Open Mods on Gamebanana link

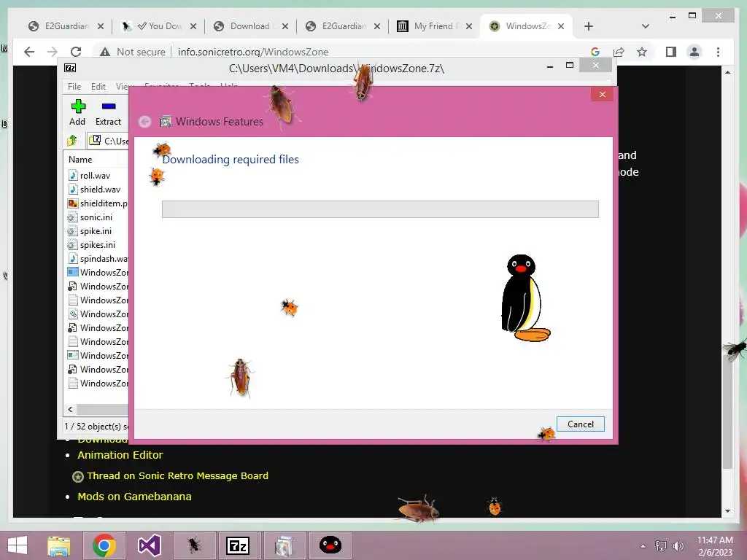[134, 497]
